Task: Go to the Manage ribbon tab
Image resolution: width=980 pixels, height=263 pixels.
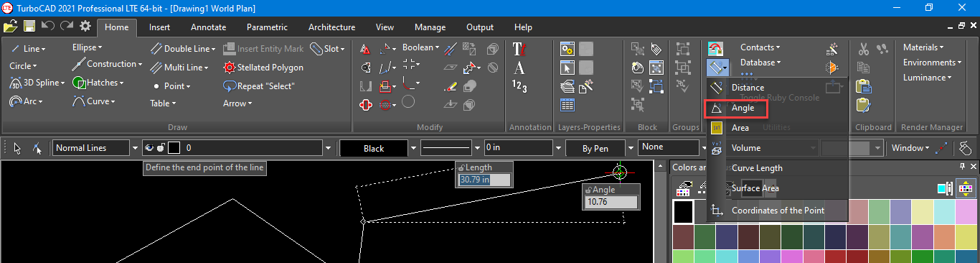Action: [x=430, y=27]
